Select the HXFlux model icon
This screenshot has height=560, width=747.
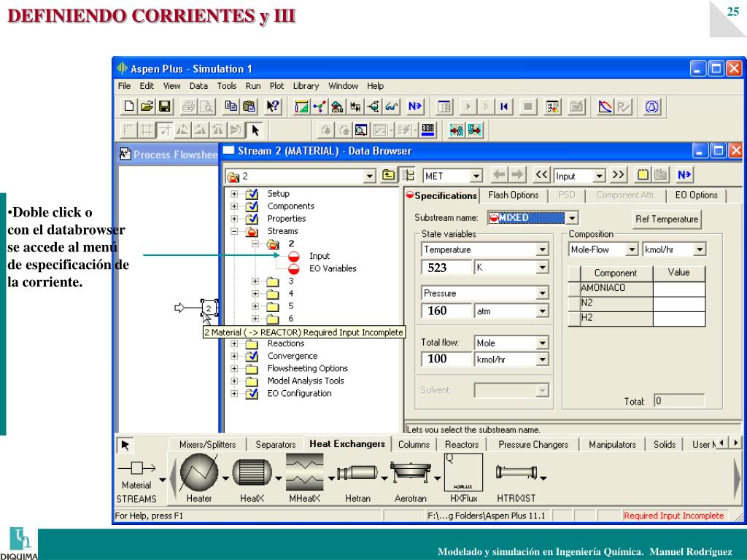point(463,472)
